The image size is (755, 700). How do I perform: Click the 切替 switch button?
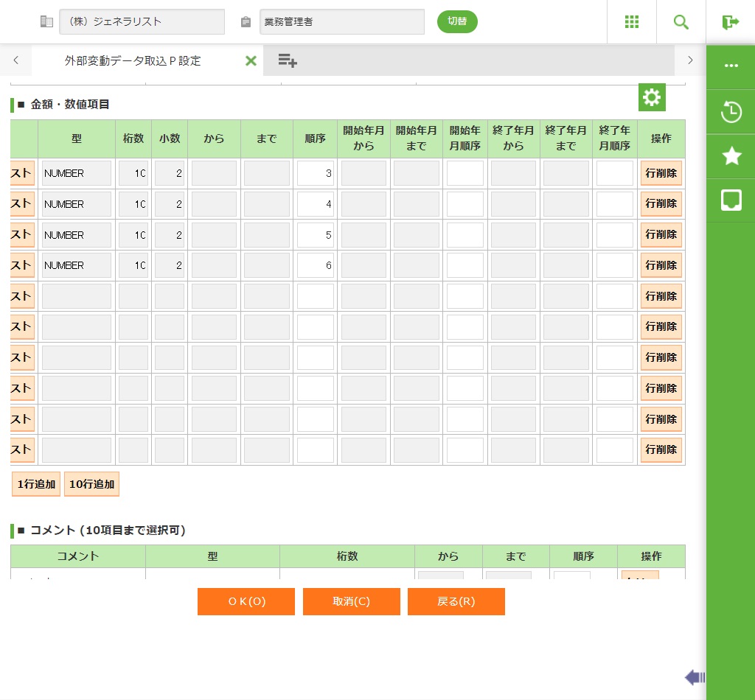pyautogui.click(x=457, y=22)
